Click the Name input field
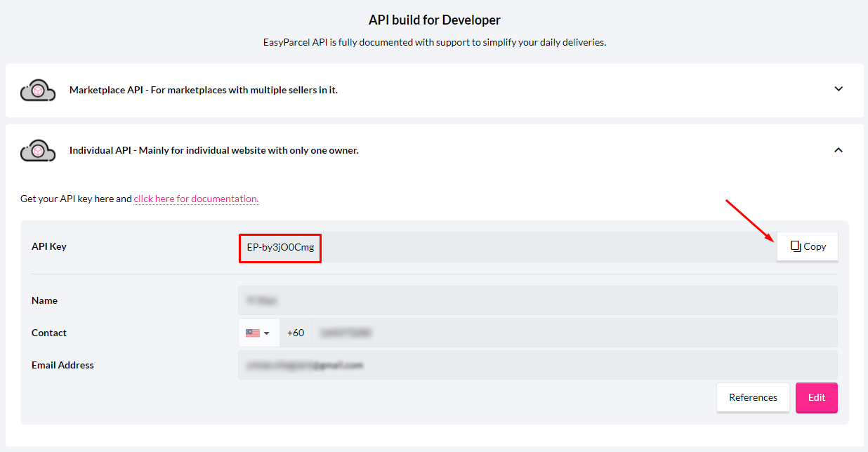The height and width of the screenshot is (452, 868). (x=538, y=300)
